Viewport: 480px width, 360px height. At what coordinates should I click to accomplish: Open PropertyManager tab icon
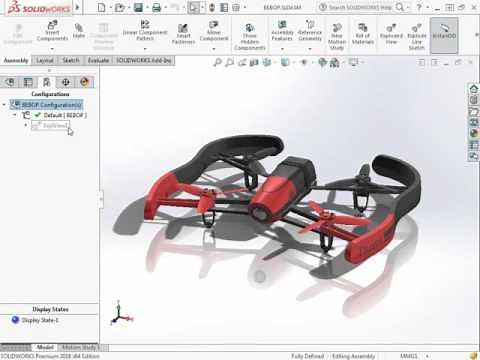tap(28, 82)
